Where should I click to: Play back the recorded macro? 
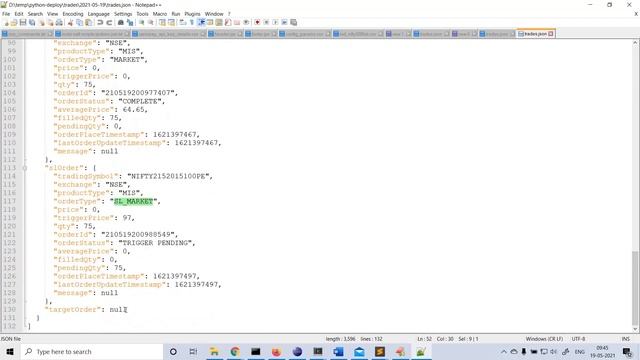276,22
